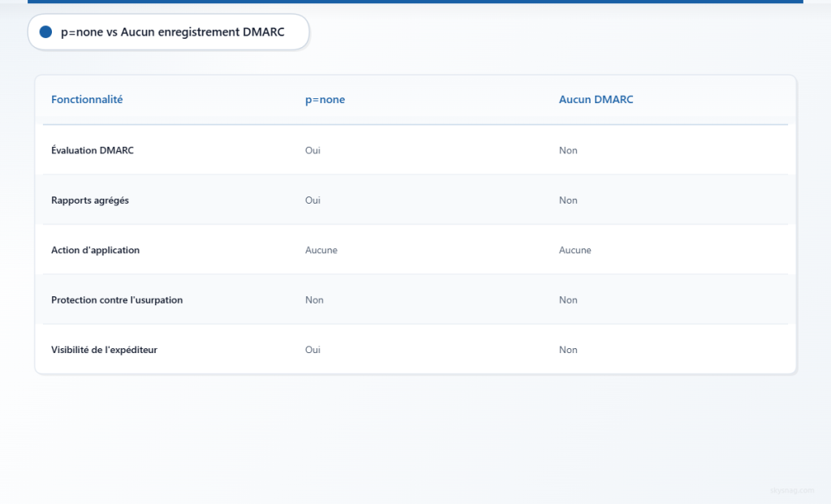The width and height of the screenshot is (831, 504).
Task: Click 'Oui' in the Évaluation DMARC row
Action: [x=312, y=150]
